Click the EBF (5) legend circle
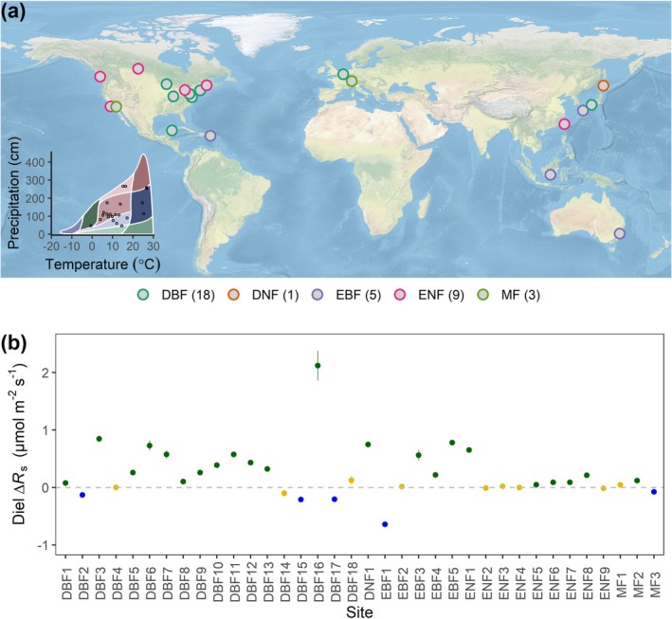 (318, 295)
